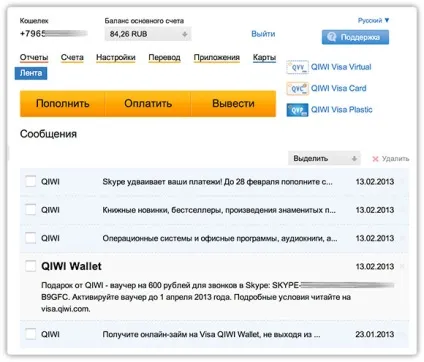This screenshot has height=362, width=424.
Task: Click the date 23.01.2013
Action: tap(375, 334)
